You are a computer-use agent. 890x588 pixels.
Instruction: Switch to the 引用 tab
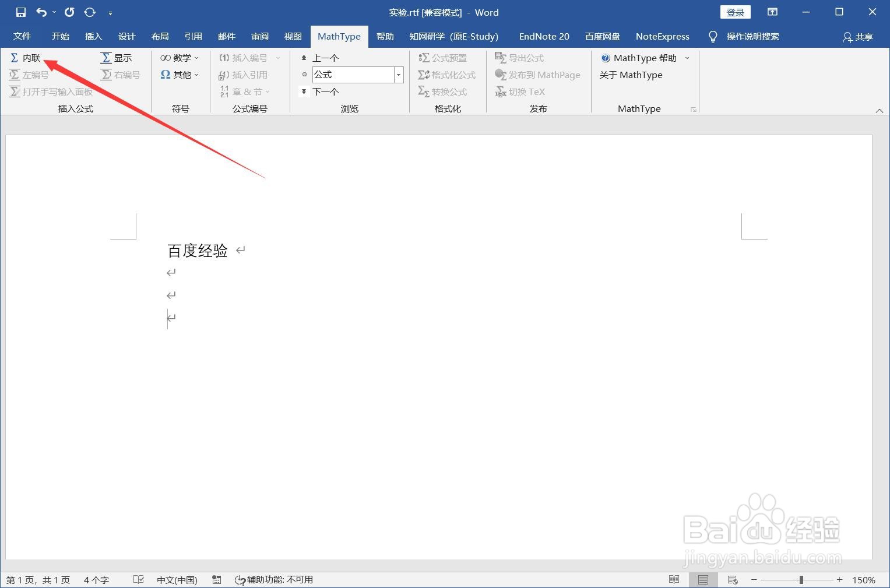pyautogui.click(x=193, y=36)
